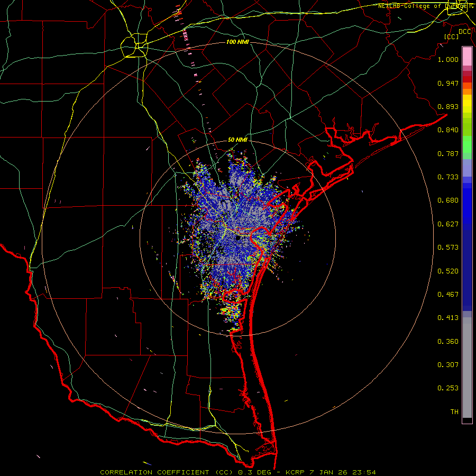Select the 0.627 colorbar value
This screenshot has height=476, width=476.
tap(448, 224)
